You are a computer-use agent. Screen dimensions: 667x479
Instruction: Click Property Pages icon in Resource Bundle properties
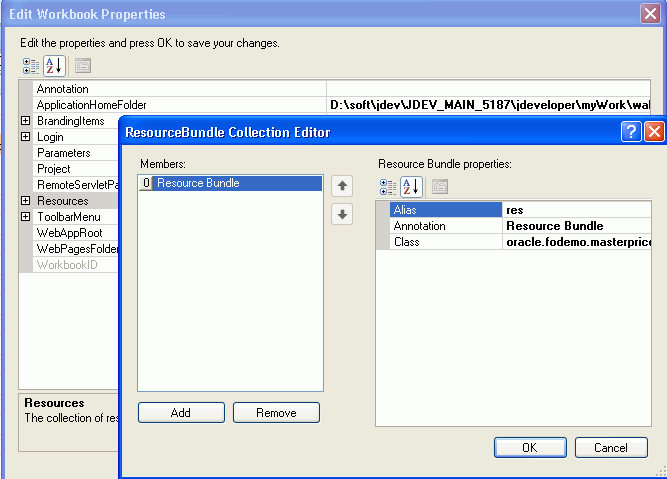440,187
